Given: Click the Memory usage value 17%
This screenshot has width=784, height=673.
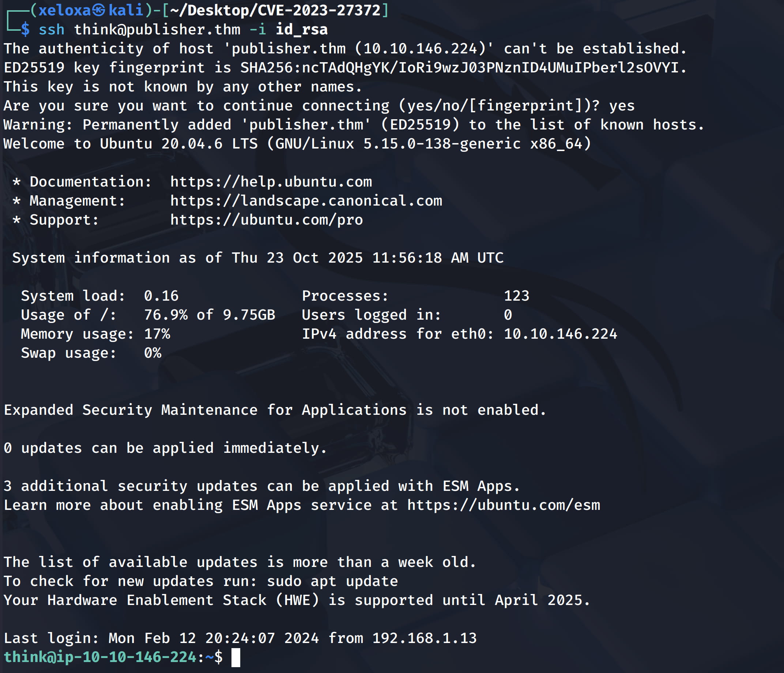Looking at the screenshot, I should (x=157, y=334).
